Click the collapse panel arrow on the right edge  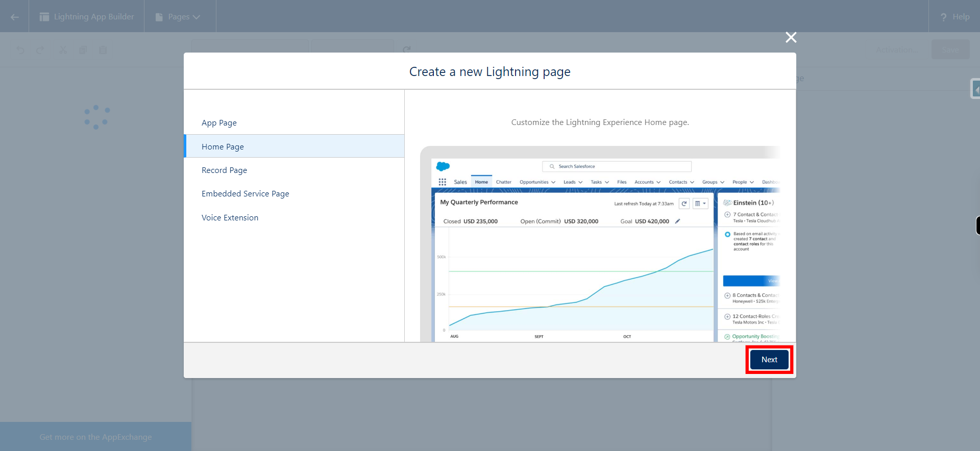tap(975, 89)
